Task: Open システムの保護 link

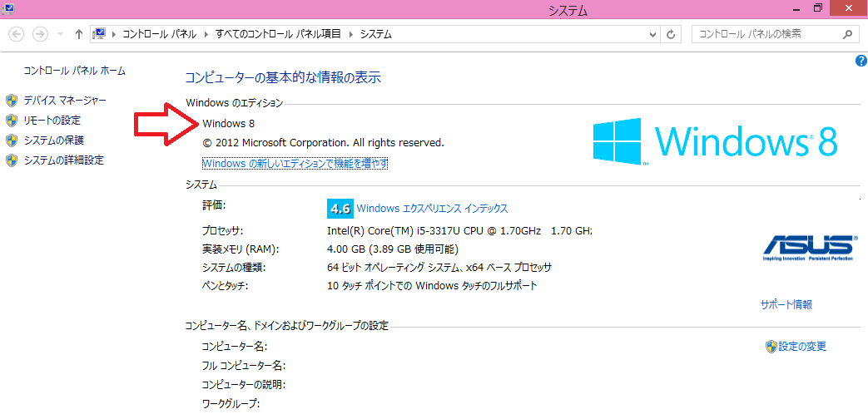Action: [54, 140]
